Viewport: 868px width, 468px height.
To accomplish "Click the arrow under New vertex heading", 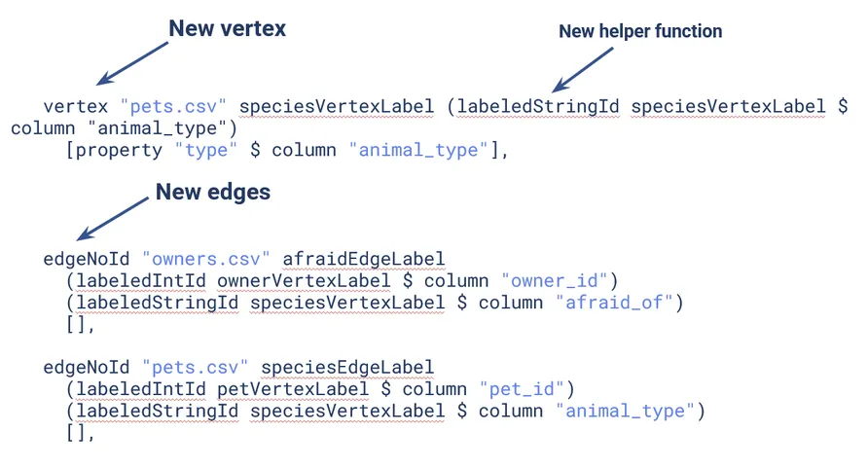I will (132, 63).
